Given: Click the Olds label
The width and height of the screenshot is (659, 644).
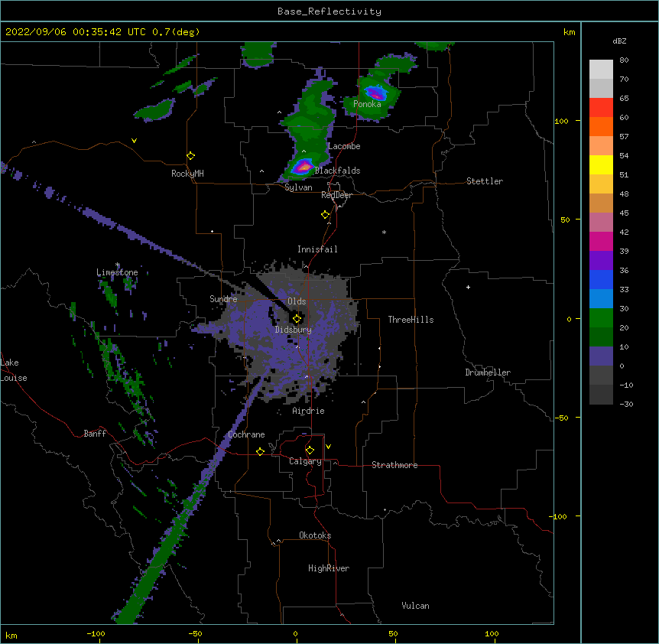Looking at the screenshot, I should click(x=297, y=301).
